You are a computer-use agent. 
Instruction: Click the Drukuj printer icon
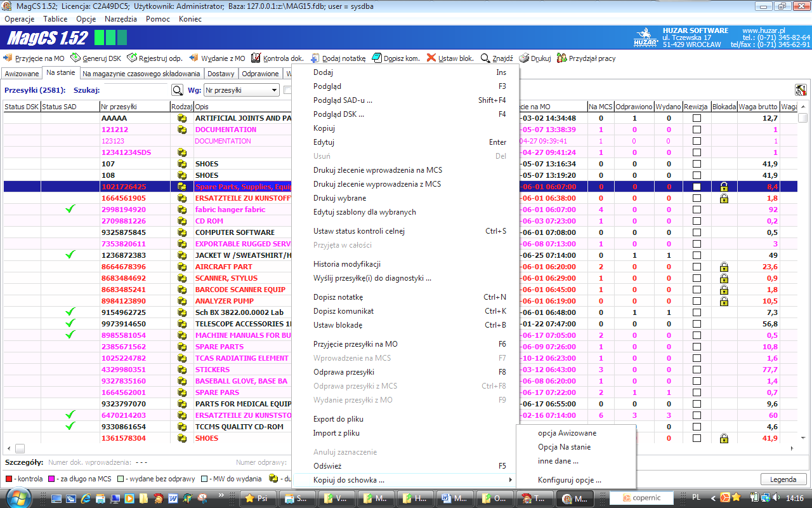tap(524, 58)
